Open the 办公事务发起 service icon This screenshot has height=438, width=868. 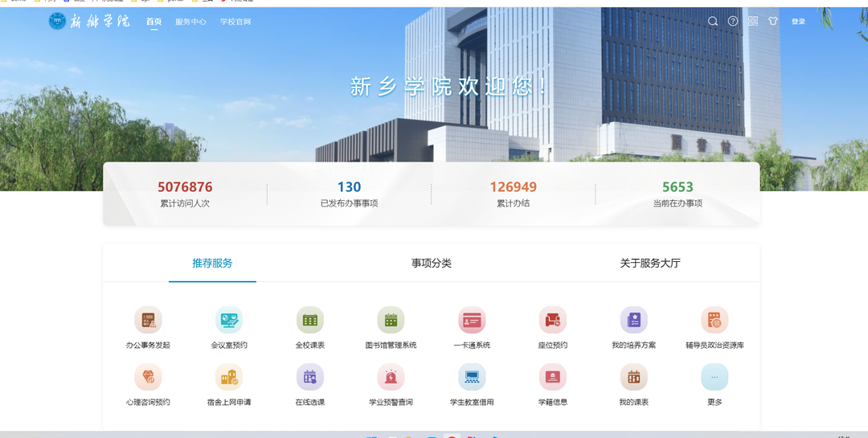pos(148,320)
